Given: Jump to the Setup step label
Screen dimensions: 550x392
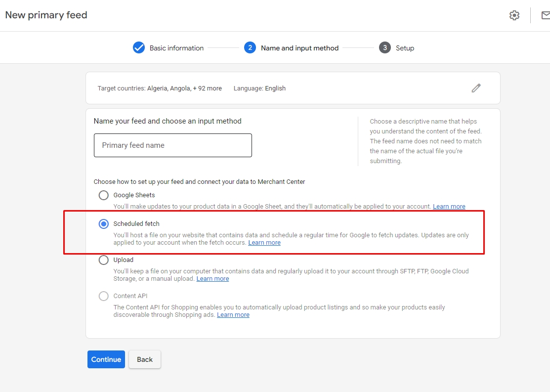Looking at the screenshot, I should (x=405, y=48).
